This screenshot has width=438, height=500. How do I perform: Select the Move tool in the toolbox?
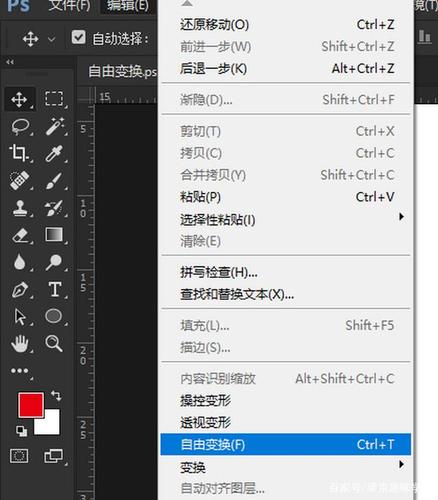(x=19, y=99)
